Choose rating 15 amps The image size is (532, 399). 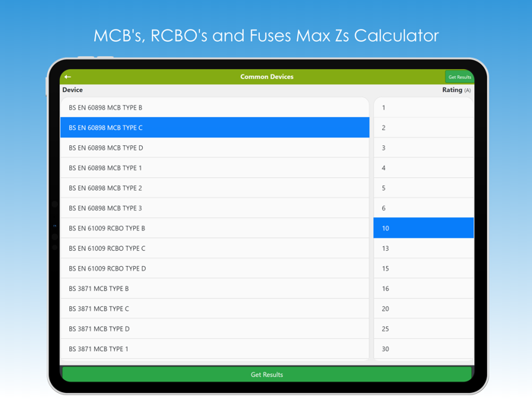coord(423,268)
